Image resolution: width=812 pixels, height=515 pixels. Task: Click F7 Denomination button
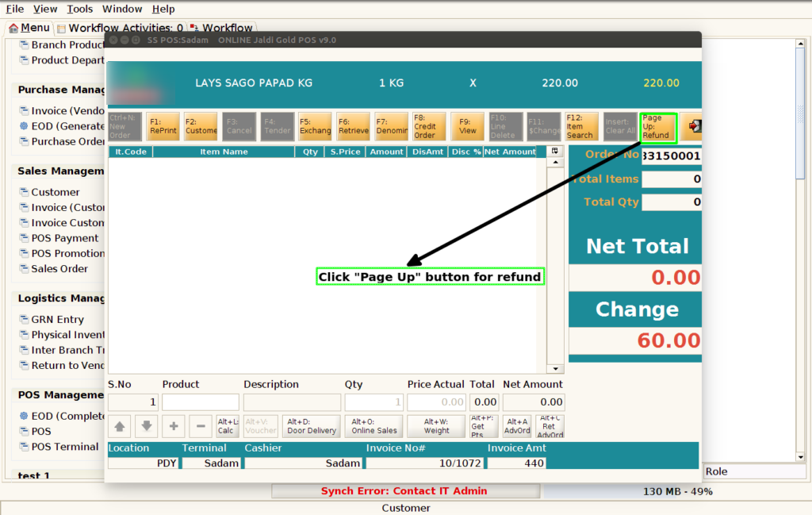[392, 126]
